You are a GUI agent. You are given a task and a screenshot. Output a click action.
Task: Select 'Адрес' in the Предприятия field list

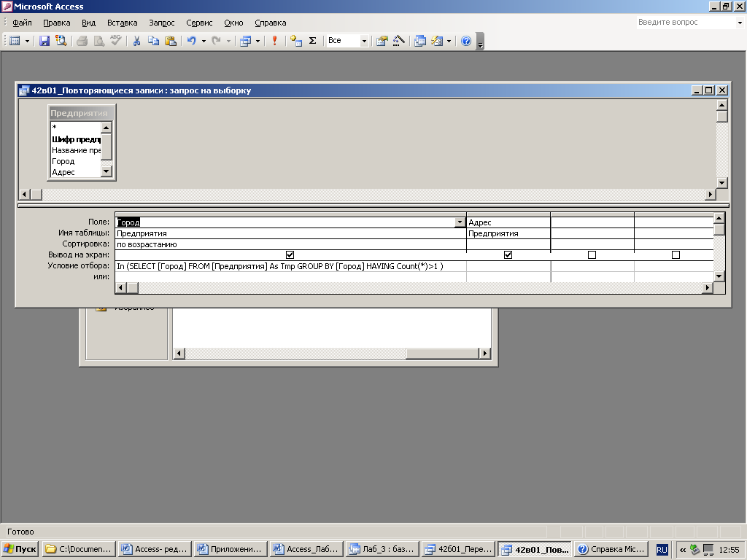[x=76, y=172]
